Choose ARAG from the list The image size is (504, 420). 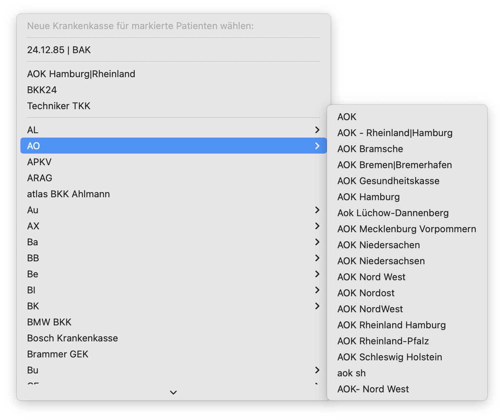40,178
